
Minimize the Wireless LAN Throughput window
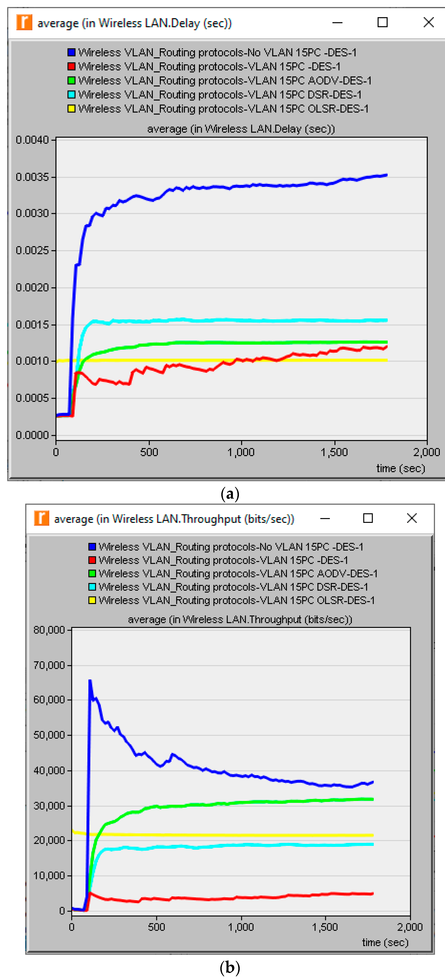pyautogui.click(x=325, y=518)
